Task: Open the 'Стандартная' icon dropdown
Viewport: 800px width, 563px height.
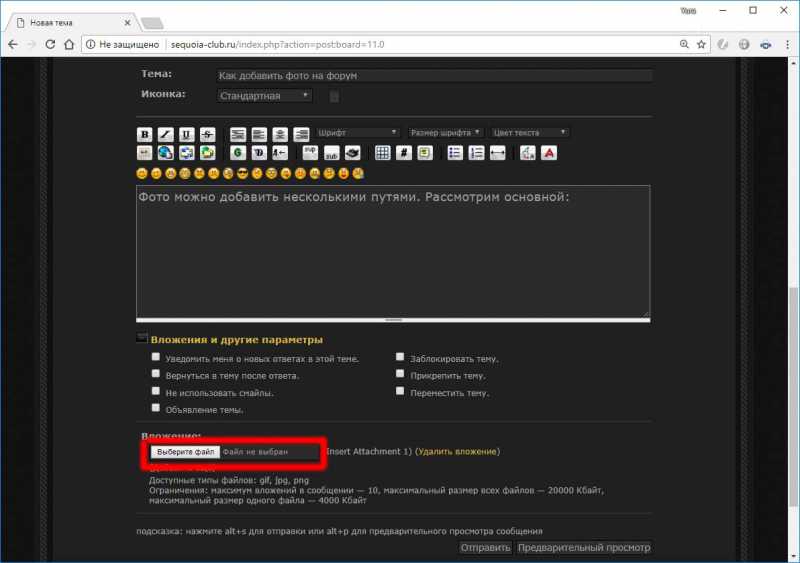Action: pyautogui.click(x=265, y=96)
